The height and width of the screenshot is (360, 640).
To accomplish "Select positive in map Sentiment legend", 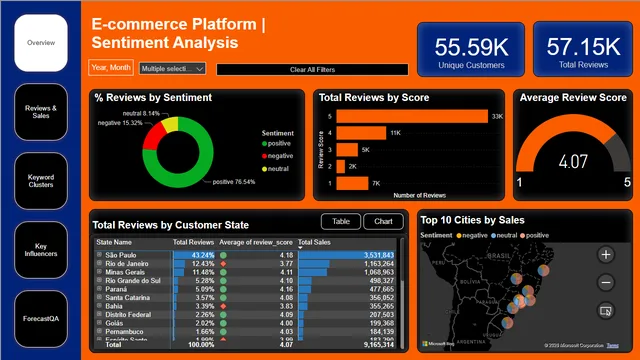I will pyautogui.click(x=534, y=235).
